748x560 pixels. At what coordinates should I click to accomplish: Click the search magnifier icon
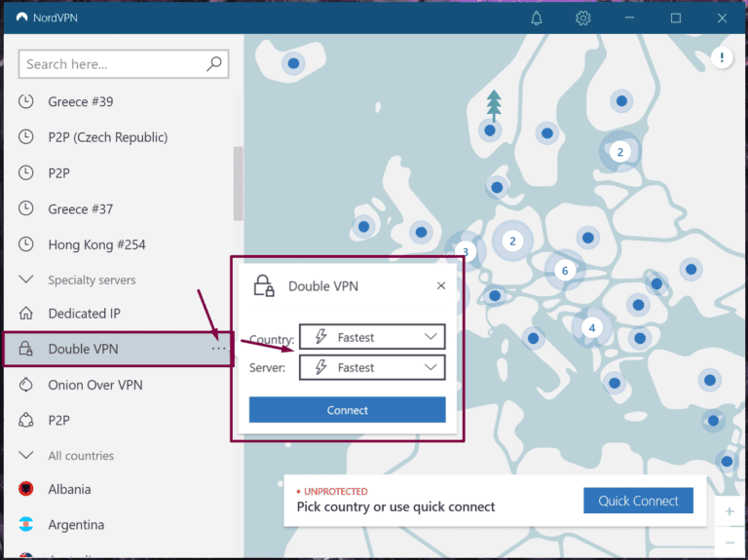(214, 64)
